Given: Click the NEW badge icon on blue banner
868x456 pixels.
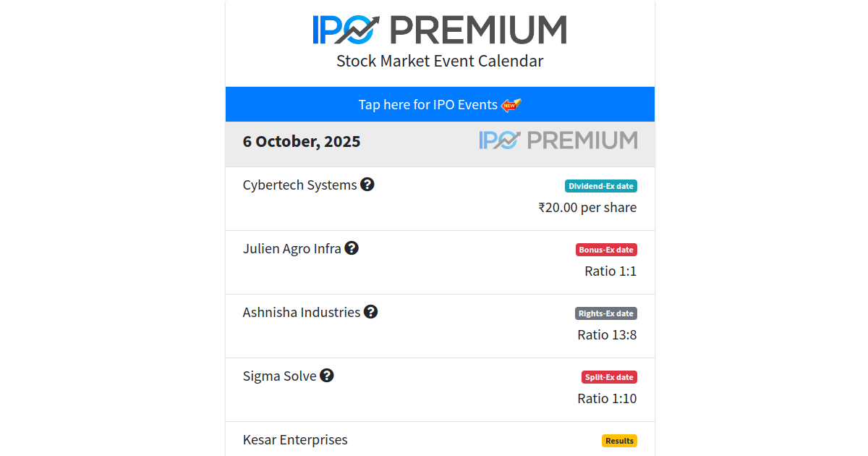Looking at the screenshot, I should point(511,105).
